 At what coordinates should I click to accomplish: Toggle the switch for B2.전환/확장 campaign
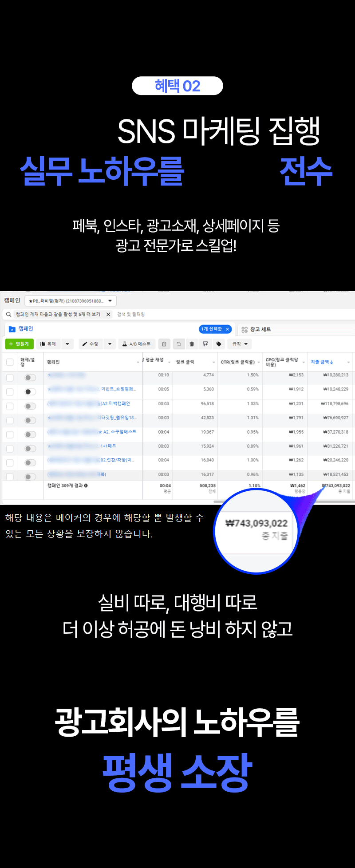[x=30, y=463]
